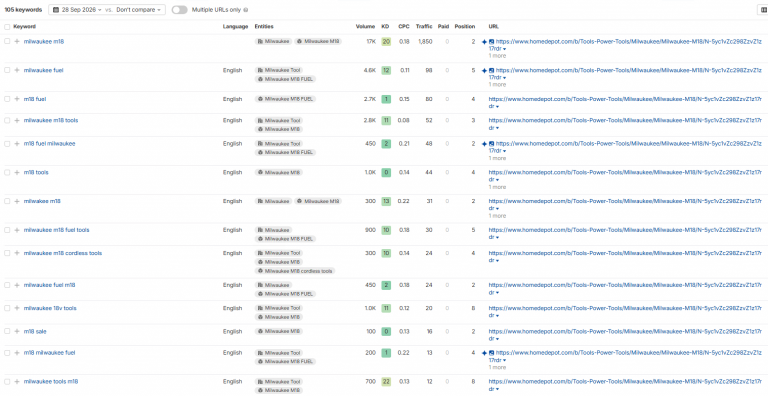Click the plus icon next to milwaukee m18
The image size is (768, 396).
coord(17,42)
